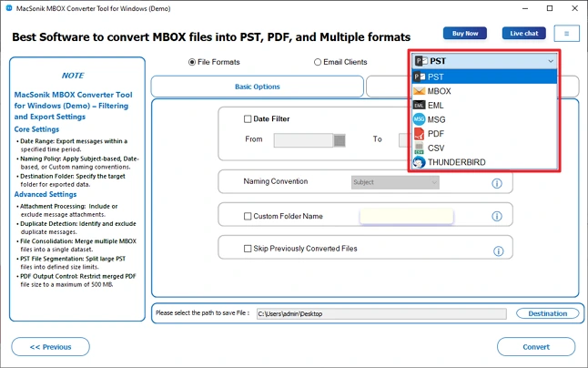This screenshot has height=368, width=588.
Task: Open the From date calendar picker
Action: pos(340,140)
